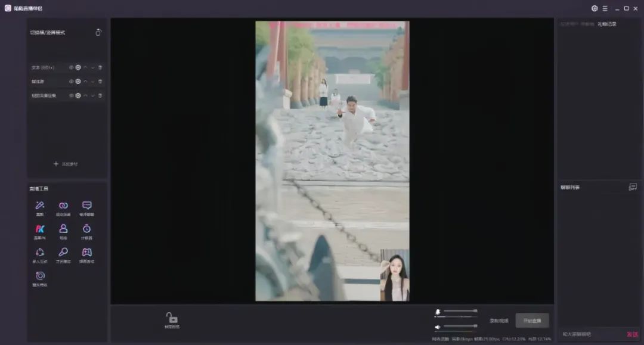The width and height of the screenshot is (644, 345).
Task: Open the magic wand beauty tool
Action: [x=40, y=206]
